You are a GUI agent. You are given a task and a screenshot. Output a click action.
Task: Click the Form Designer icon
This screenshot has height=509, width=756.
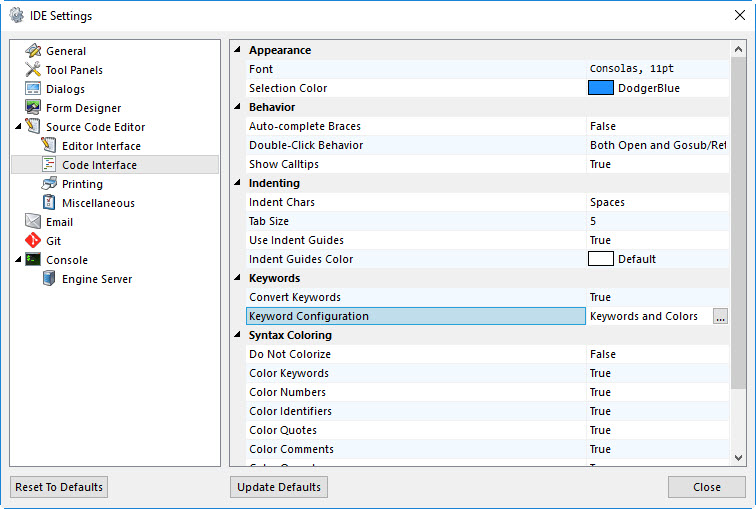pyautogui.click(x=33, y=107)
